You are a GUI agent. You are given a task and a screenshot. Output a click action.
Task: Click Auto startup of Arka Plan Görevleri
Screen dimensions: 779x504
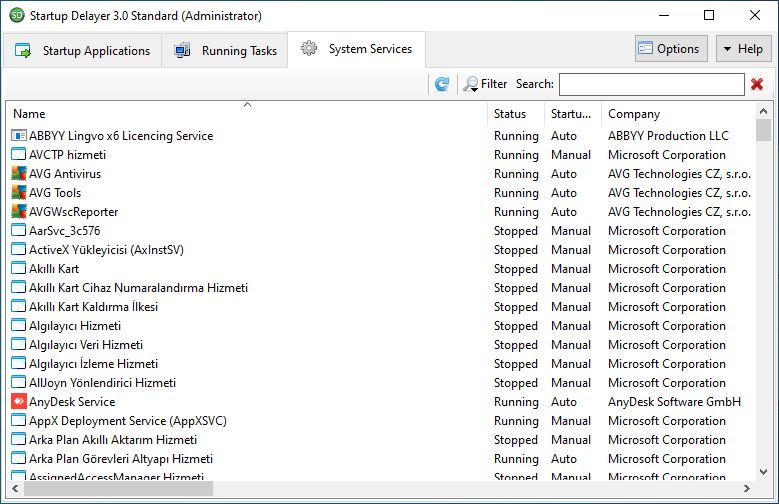[564, 458]
